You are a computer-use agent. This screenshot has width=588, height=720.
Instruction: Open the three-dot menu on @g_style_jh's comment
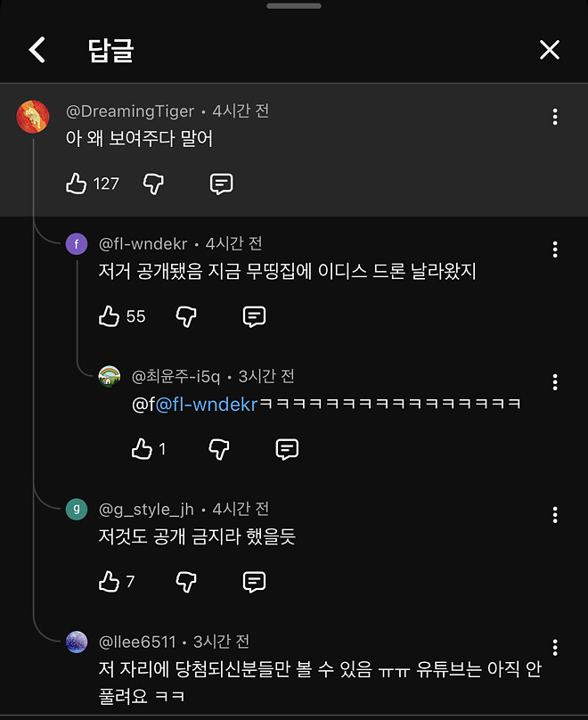tap(554, 515)
